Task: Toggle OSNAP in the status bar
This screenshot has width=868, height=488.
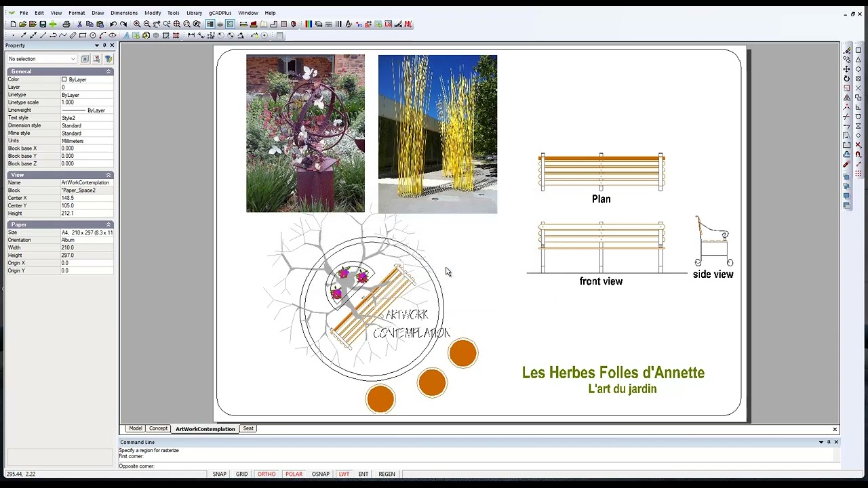Action: click(321, 474)
